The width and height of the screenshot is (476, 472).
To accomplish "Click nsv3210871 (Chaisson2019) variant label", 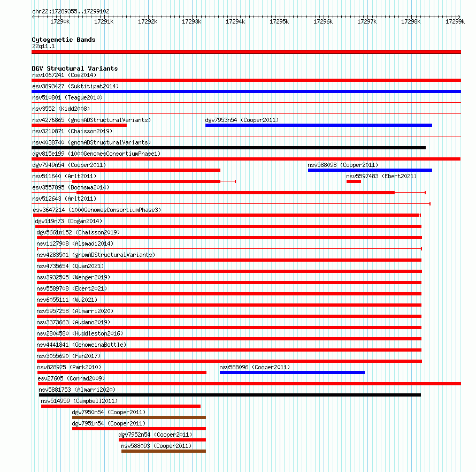I will tap(72, 131).
